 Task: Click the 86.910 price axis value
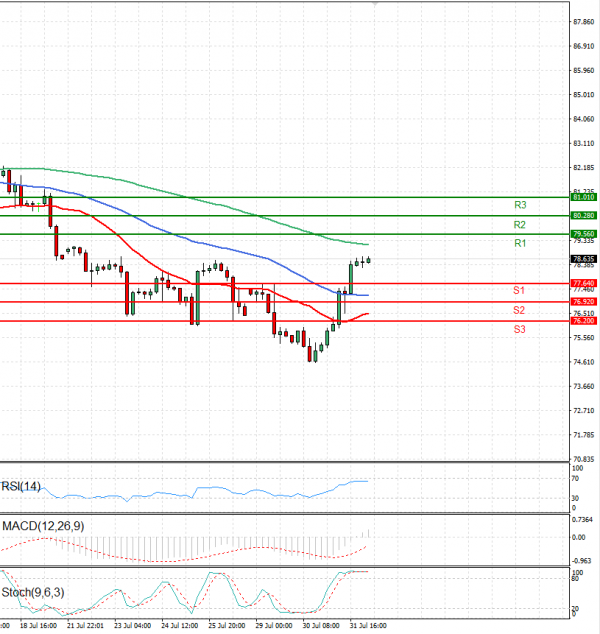584,46
